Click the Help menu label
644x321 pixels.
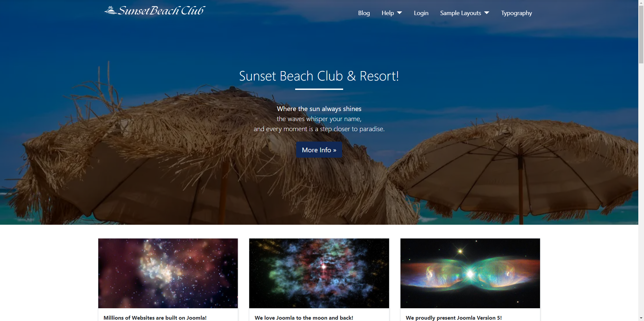(x=388, y=13)
